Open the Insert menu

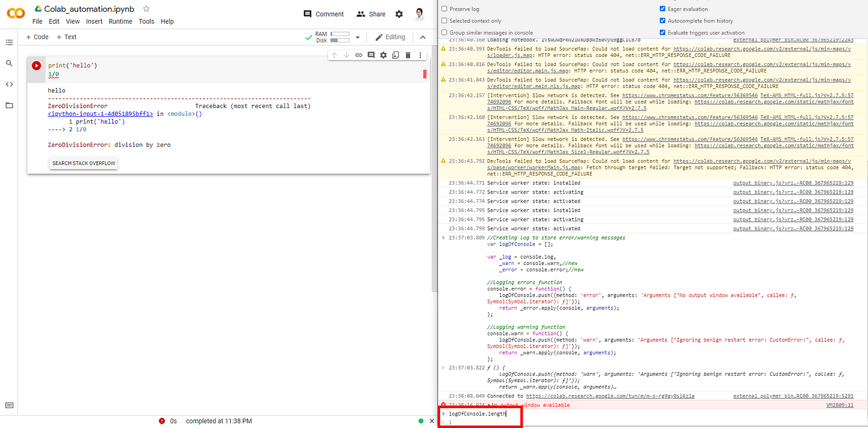[94, 20]
